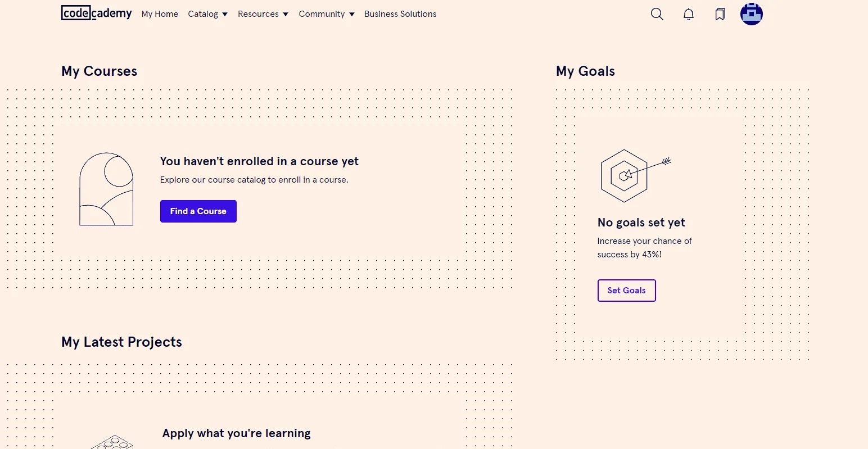
Task: Expand the Resources dropdown
Action: pyautogui.click(x=263, y=14)
